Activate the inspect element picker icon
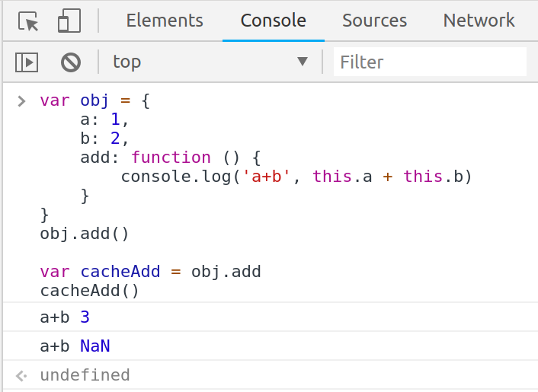The width and height of the screenshot is (538, 392). click(29, 21)
